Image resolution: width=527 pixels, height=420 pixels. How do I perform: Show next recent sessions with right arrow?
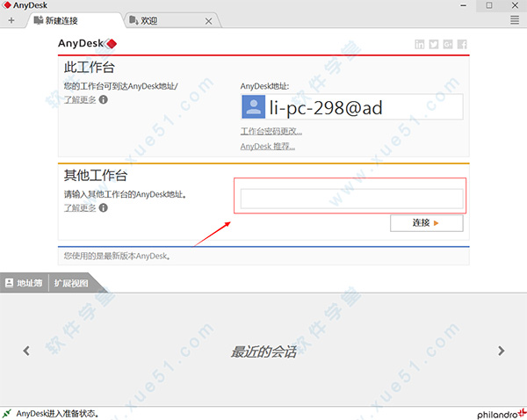coord(502,351)
